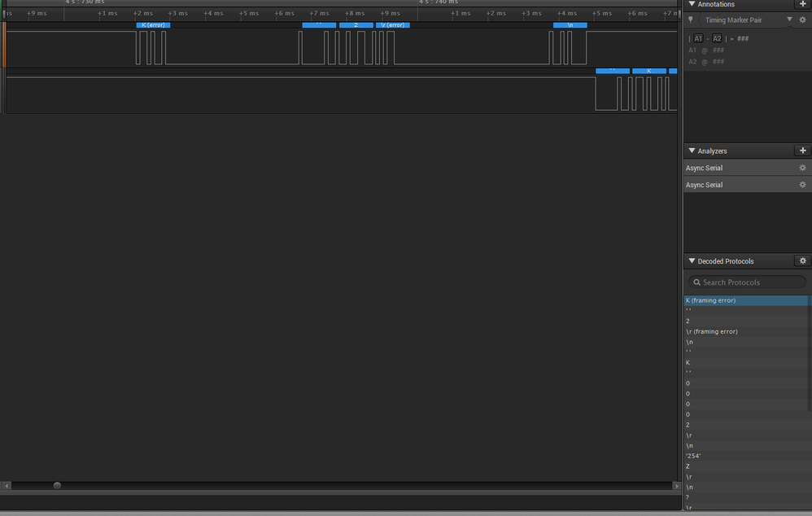Viewport: 812px width, 516px height.
Task: Place the A1 timing marker
Action: click(698, 38)
